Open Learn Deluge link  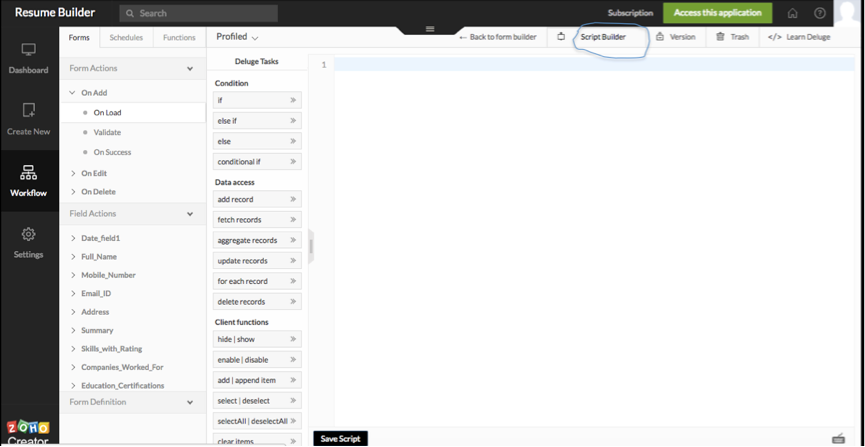(799, 37)
